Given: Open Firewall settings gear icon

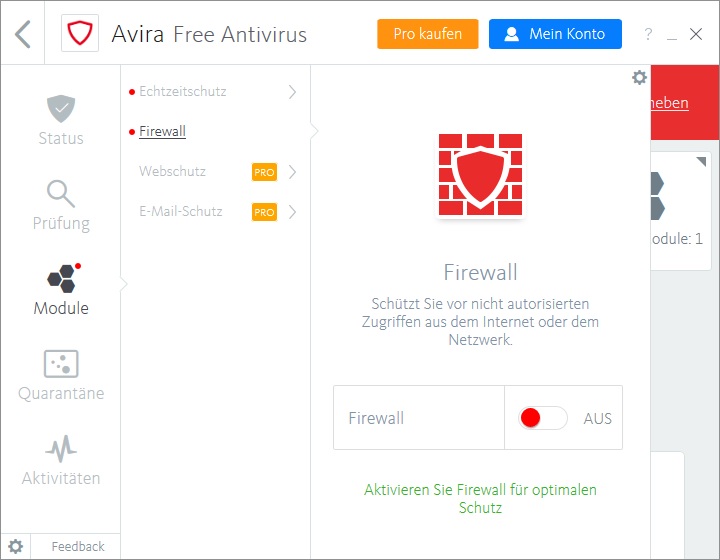Looking at the screenshot, I should click(639, 78).
